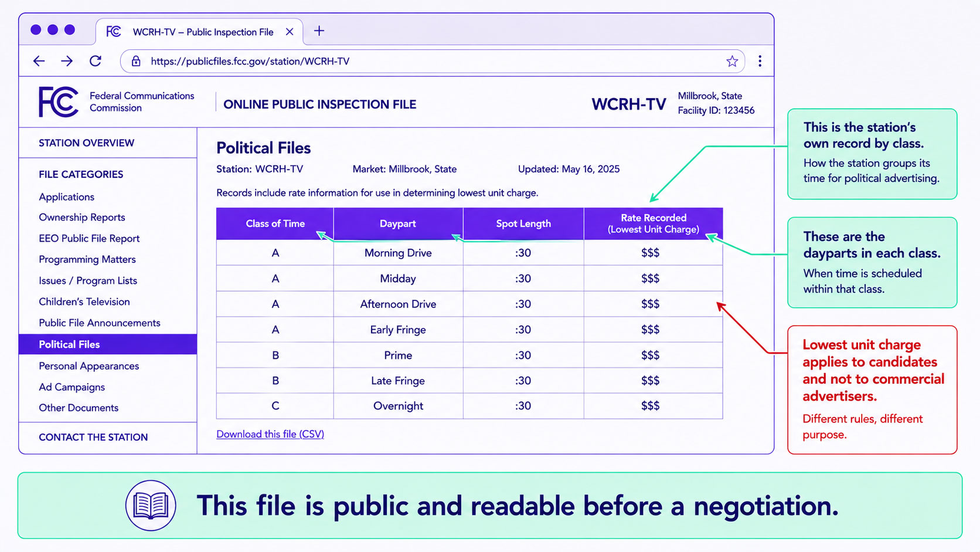This screenshot has height=552, width=980.
Task: Click the Midday daypart cell
Action: click(x=398, y=279)
